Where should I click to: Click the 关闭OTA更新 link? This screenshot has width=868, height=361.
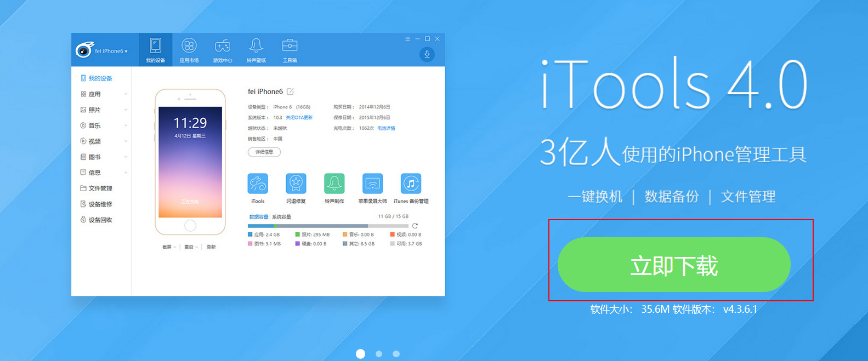299,118
